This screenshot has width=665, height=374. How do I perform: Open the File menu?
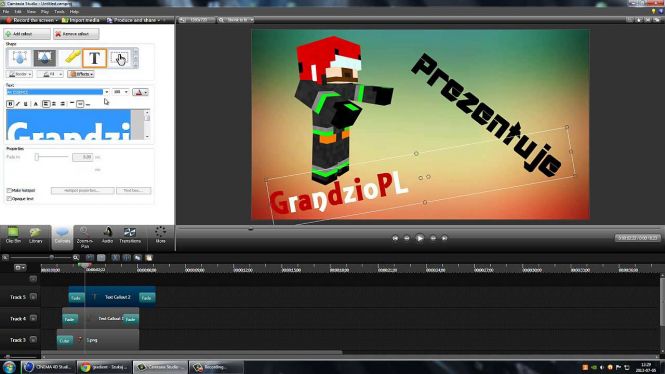[x=6, y=11]
